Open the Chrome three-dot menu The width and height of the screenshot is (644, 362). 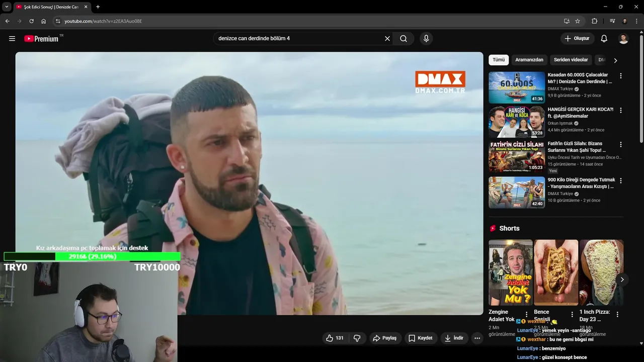pos(636,21)
